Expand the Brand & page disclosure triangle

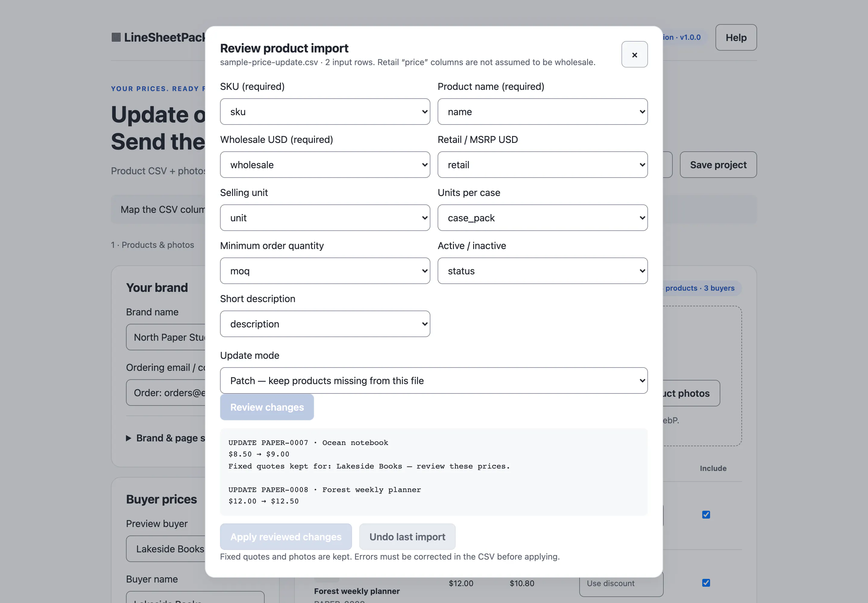point(128,438)
